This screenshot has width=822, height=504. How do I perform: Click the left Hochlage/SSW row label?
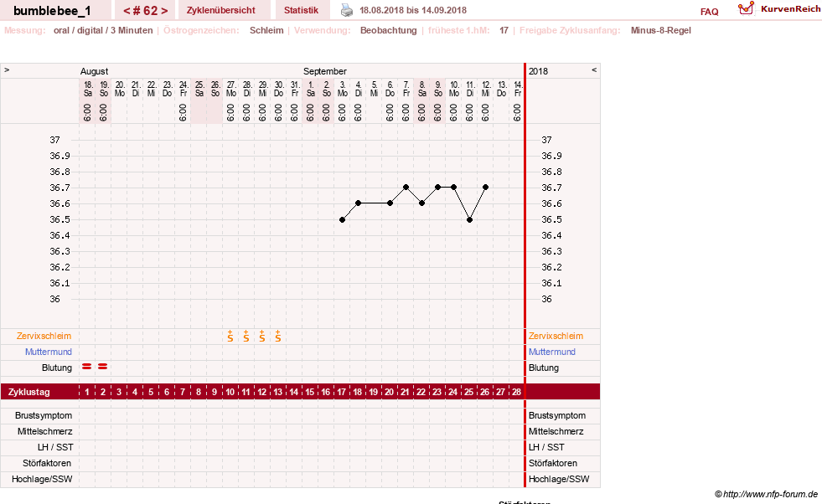click(42, 479)
